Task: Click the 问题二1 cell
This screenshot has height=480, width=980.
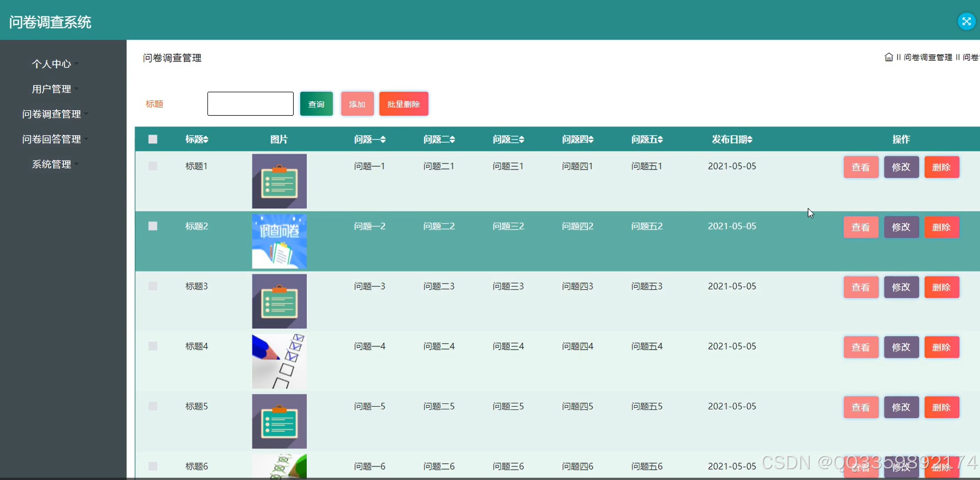Action: (x=439, y=166)
